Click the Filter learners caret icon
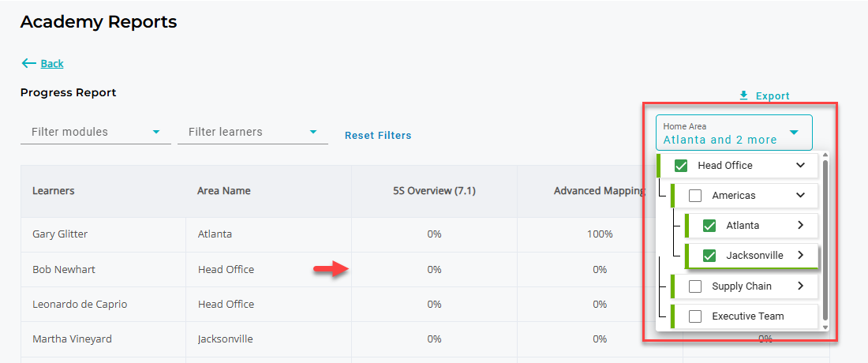This screenshot has width=868, height=363. point(313,133)
